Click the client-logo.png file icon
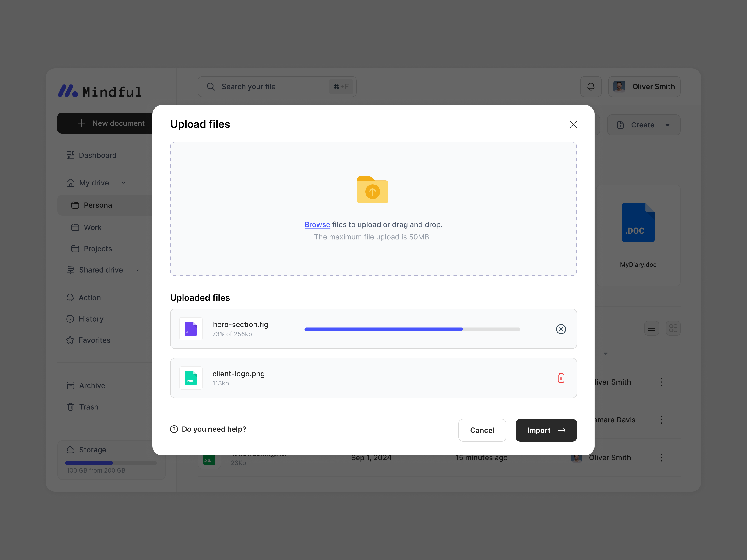 191,378
